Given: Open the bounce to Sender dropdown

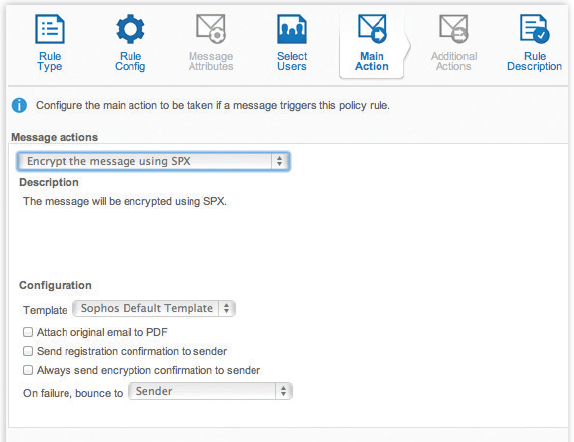Looking at the screenshot, I should point(210,391).
